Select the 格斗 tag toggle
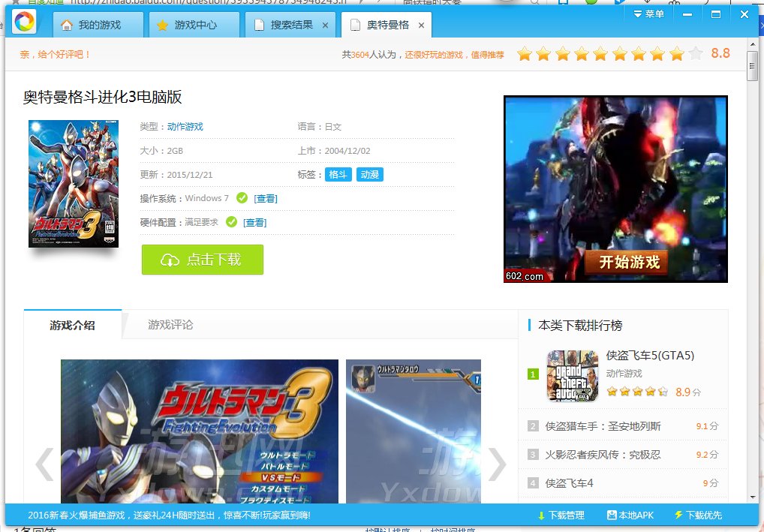Image resolution: width=764 pixels, height=532 pixels. coord(338,174)
